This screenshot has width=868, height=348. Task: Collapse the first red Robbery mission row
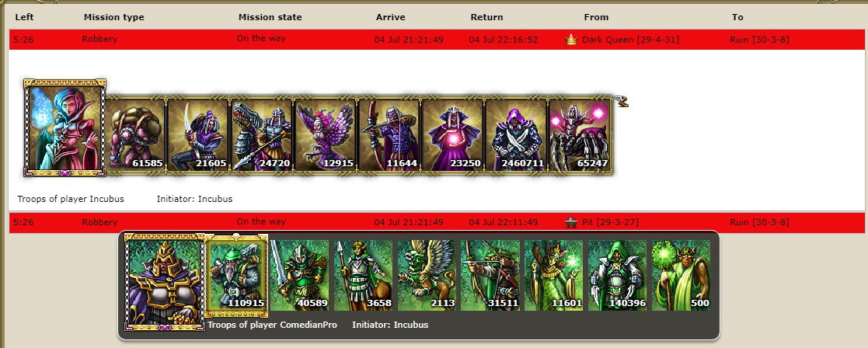[x=437, y=40]
